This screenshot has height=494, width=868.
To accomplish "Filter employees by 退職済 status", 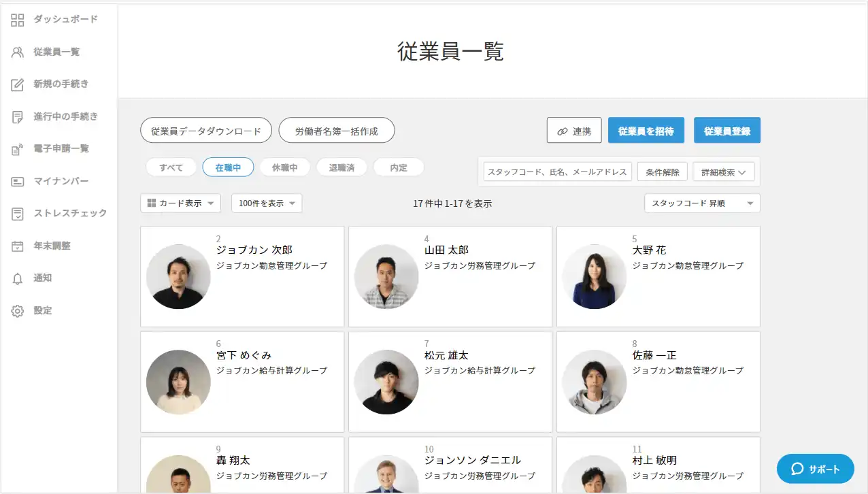I will point(341,167).
